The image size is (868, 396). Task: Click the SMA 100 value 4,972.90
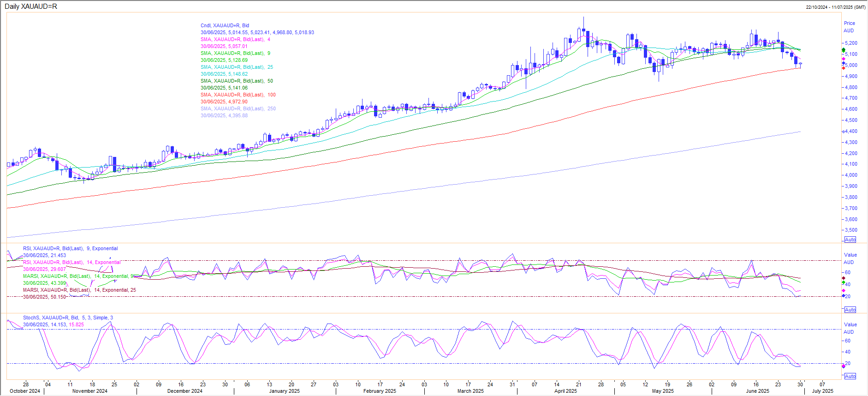tap(238, 102)
